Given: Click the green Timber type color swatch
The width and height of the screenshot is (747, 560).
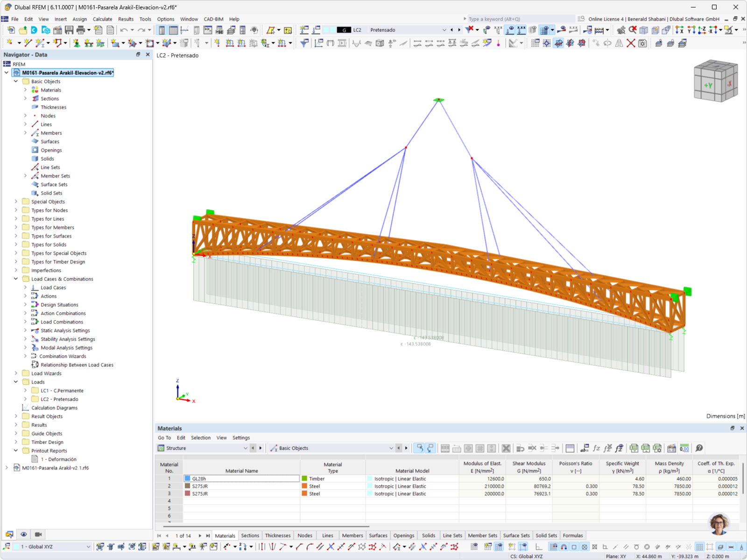Looking at the screenshot, I should pos(304,479).
